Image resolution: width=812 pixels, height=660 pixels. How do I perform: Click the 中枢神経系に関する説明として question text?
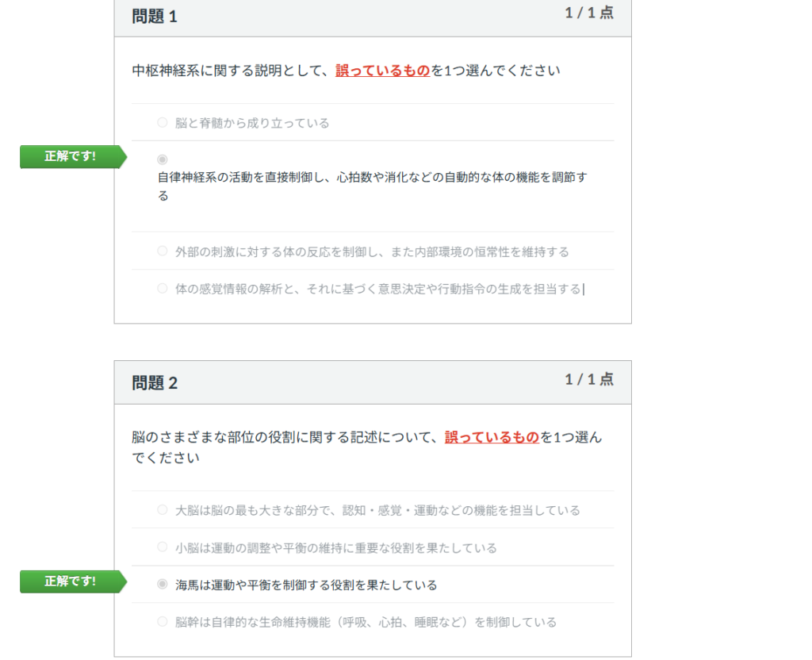(x=230, y=71)
